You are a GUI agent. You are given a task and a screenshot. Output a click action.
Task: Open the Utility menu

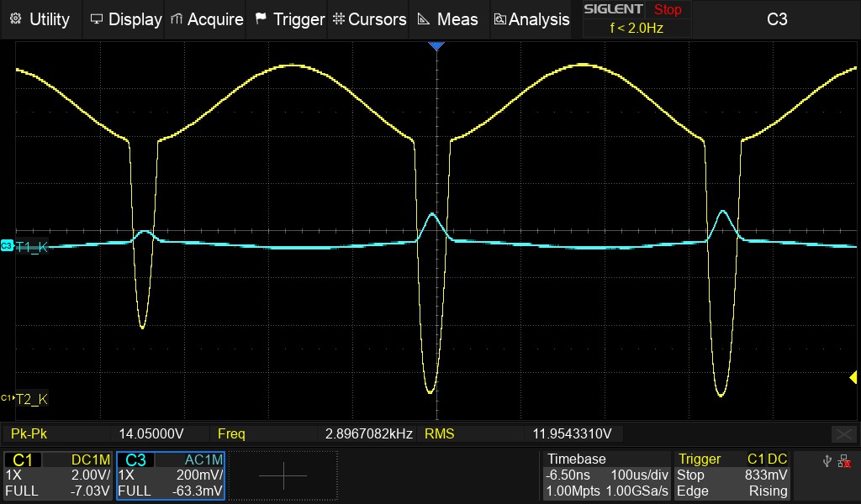coord(40,19)
